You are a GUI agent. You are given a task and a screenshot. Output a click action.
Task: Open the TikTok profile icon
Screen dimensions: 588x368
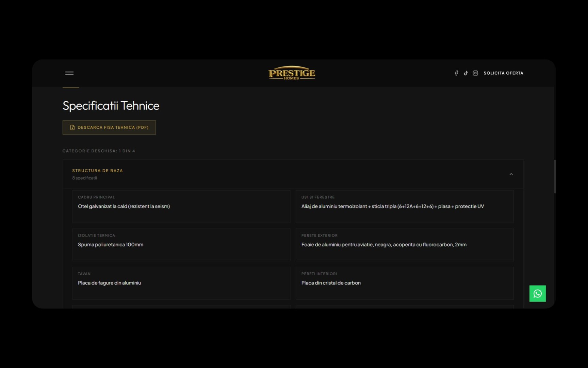coord(466,73)
